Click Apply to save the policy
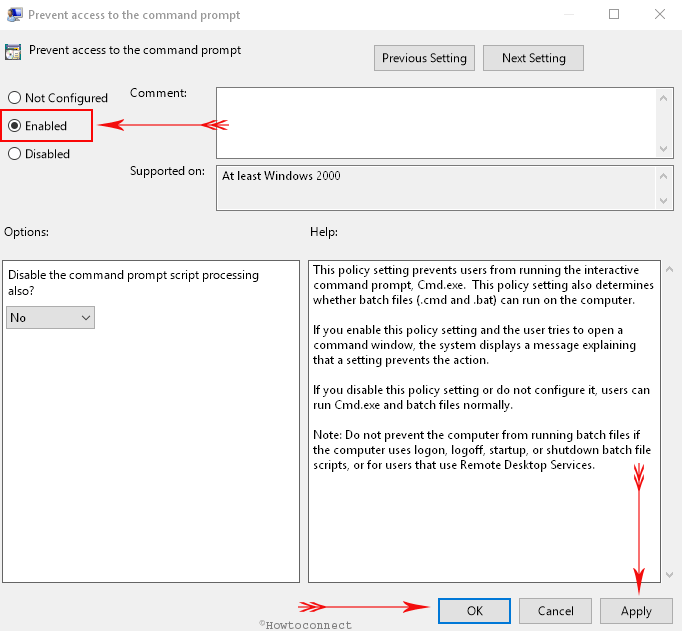This screenshot has height=631, width=682. pyautogui.click(x=636, y=611)
